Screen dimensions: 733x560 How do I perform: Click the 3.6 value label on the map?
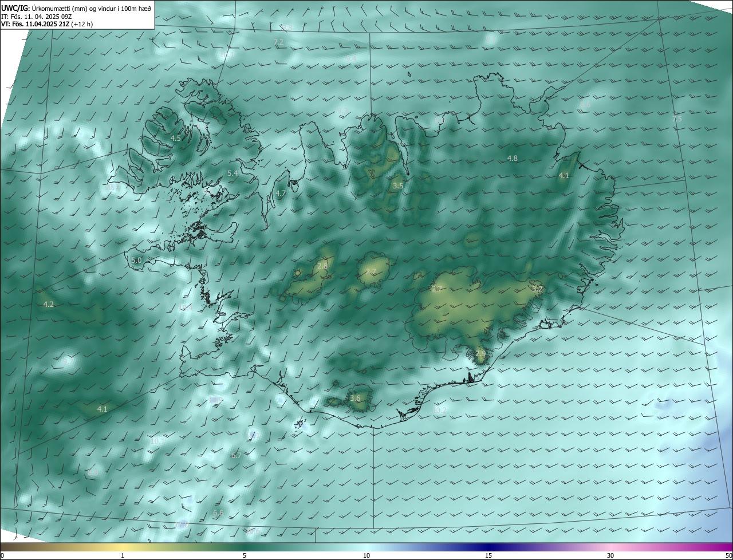(x=355, y=399)
